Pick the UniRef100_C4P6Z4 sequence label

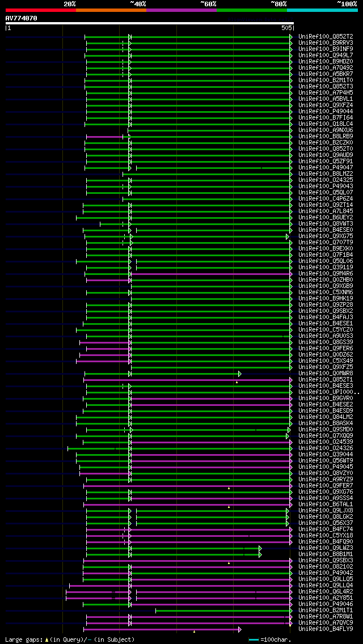coord(326,198)
